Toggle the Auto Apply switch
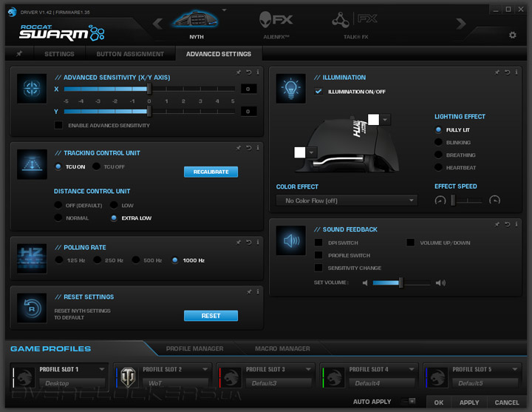This screenshot has height=412, width=532. coord(408,401)
